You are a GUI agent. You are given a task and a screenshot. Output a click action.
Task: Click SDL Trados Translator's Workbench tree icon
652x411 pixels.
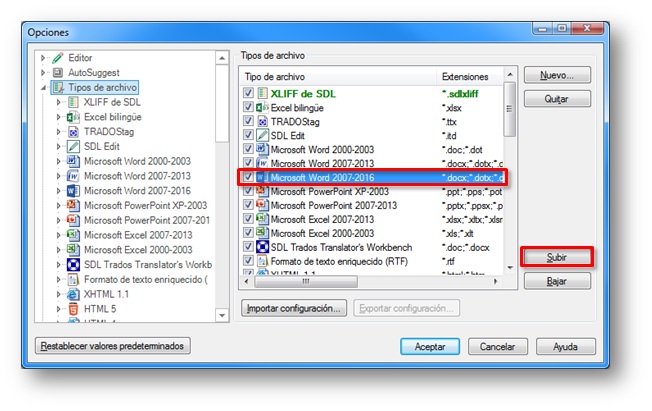tap(73, 265)
